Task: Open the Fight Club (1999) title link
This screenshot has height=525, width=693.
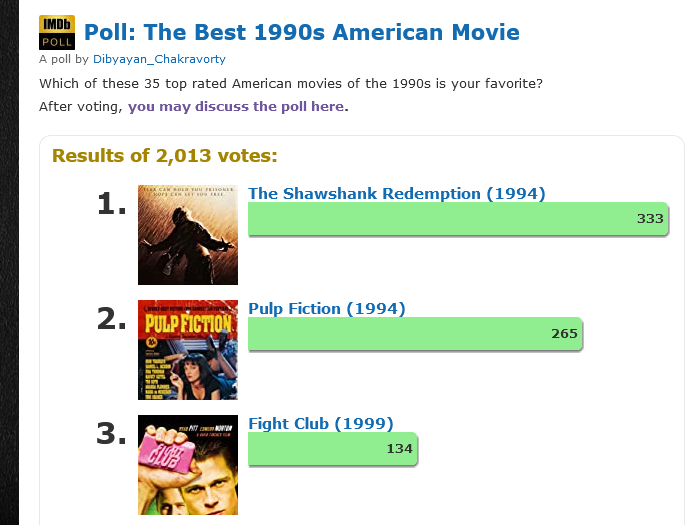Action: point(320,424)
